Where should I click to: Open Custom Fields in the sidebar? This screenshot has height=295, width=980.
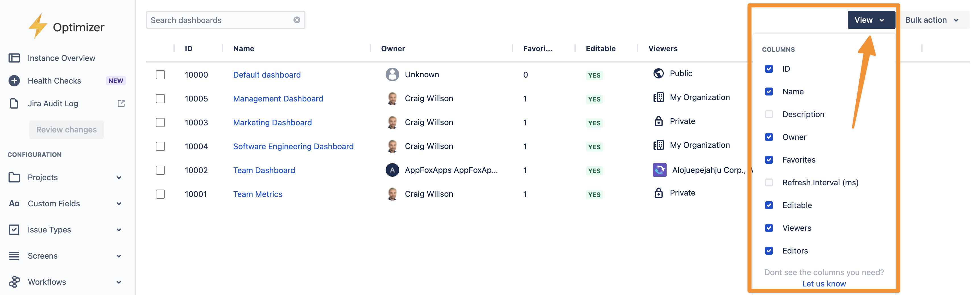pyautogui.click(x=54, y=204)
